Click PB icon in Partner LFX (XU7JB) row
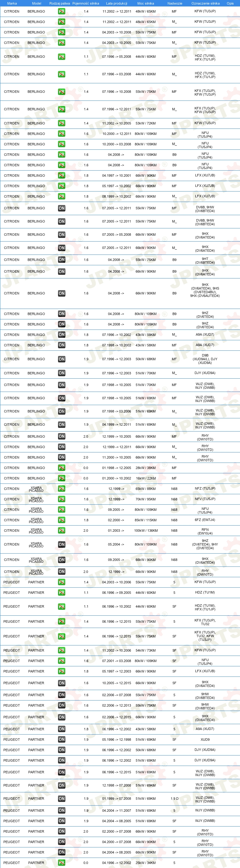Viewport: 240px width, 868px height. (62, 671)
